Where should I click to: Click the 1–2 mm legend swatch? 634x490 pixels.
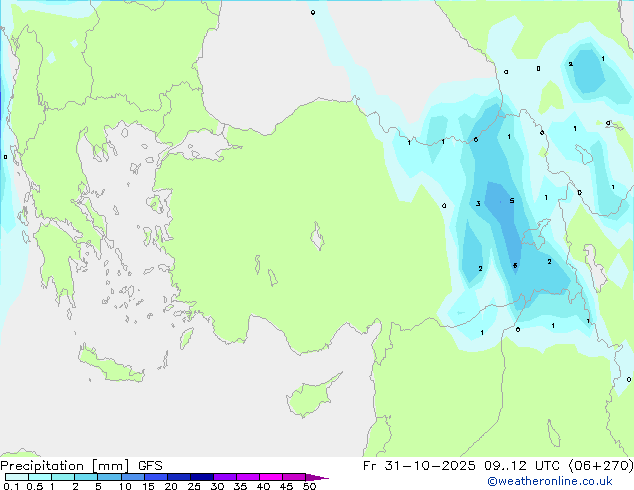tap(63, 477)
